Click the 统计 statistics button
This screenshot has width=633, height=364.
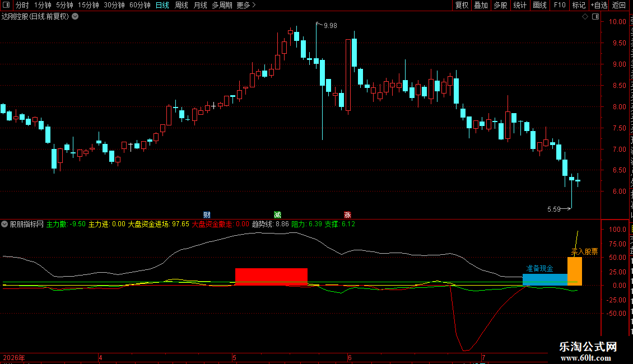520,5
